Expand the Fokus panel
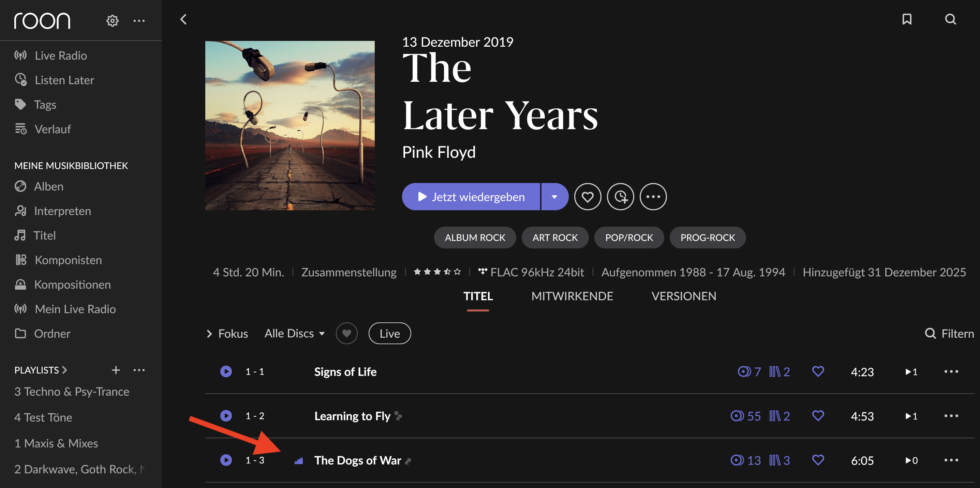 click(227, 333)
